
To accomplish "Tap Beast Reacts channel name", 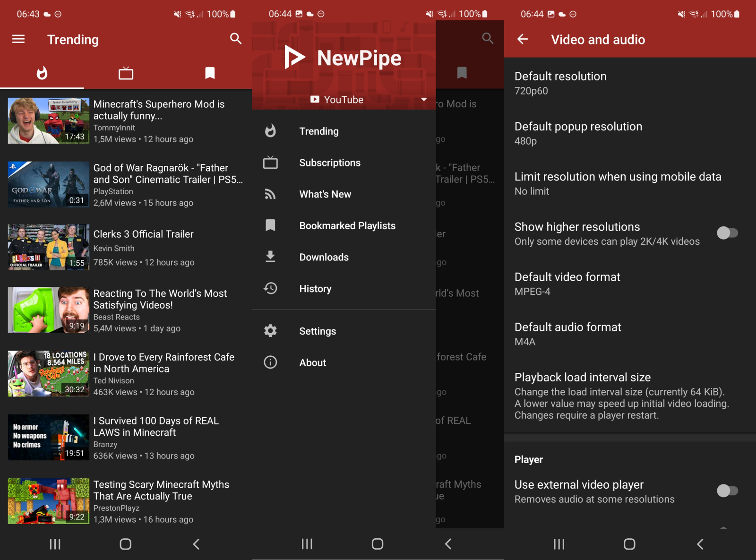I will [117, 317].
